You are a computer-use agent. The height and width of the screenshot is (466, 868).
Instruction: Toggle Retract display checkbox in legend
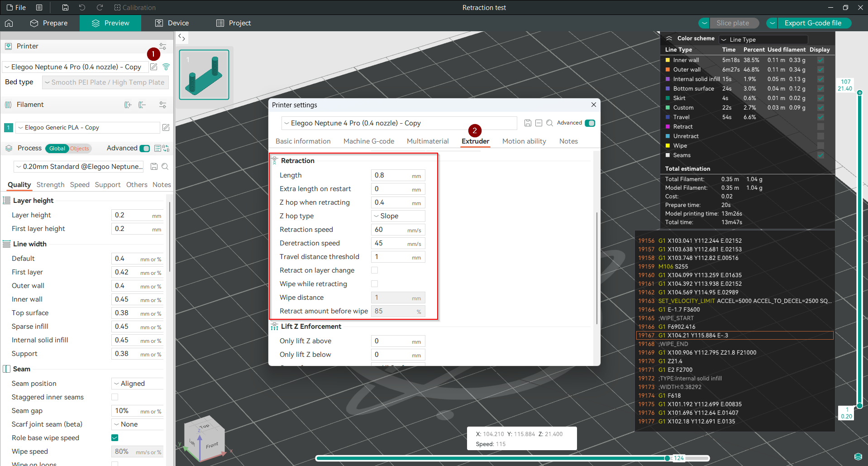820,126
